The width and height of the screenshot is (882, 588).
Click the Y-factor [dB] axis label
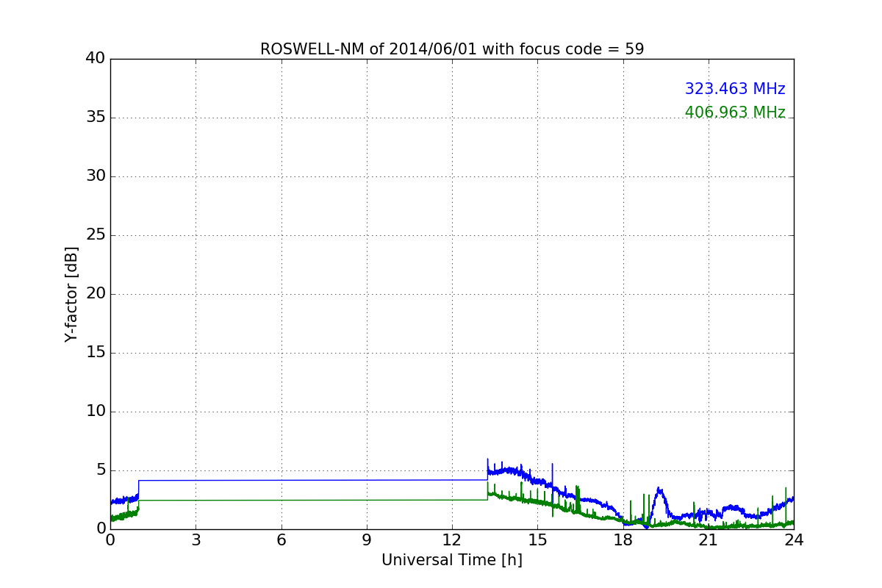coord(71,294)
